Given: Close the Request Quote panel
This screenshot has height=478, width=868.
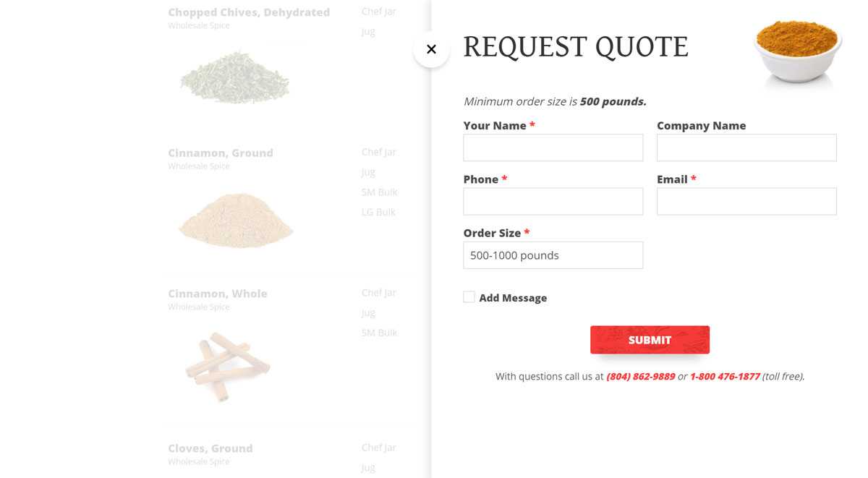Looking at the screenshot, I should point(431,49).
